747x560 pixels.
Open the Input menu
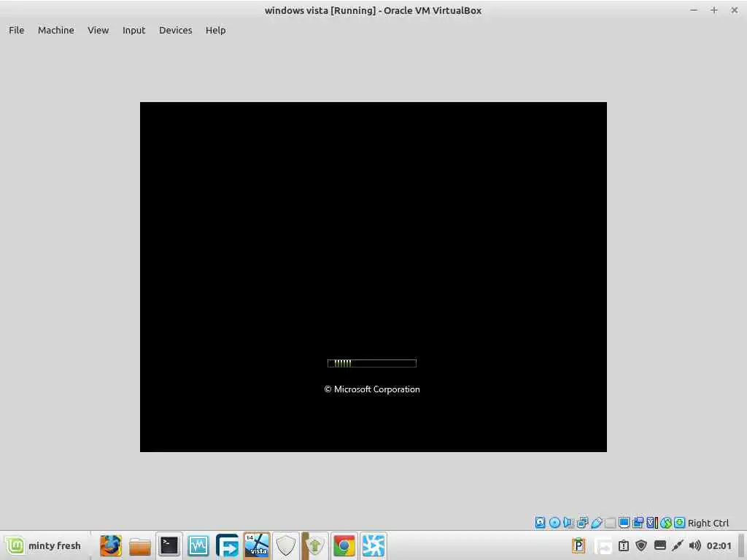point(134,30)
